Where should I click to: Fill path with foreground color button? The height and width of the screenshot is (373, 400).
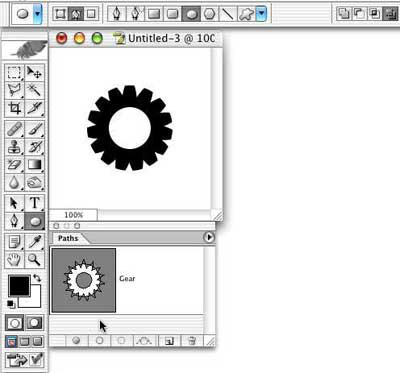(x=76, y=341)
